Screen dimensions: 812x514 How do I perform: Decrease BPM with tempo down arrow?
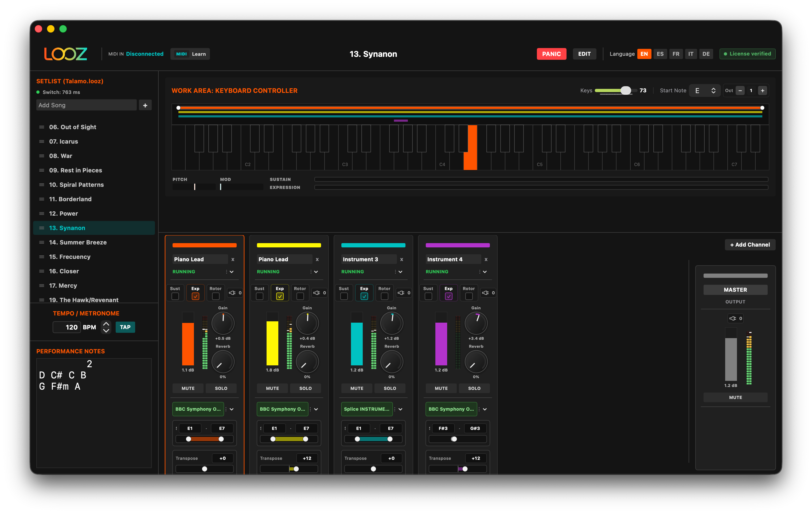click(x=106, y=331)
